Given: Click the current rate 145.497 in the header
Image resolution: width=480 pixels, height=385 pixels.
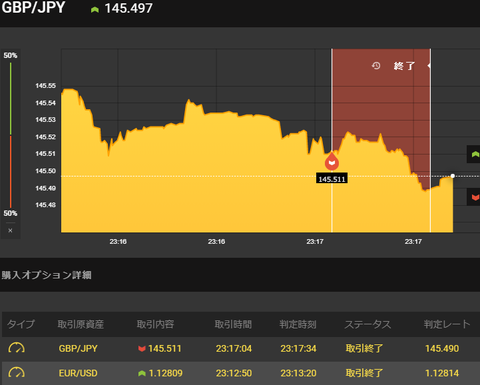Looking at the screenshot, I should point(128,9).
